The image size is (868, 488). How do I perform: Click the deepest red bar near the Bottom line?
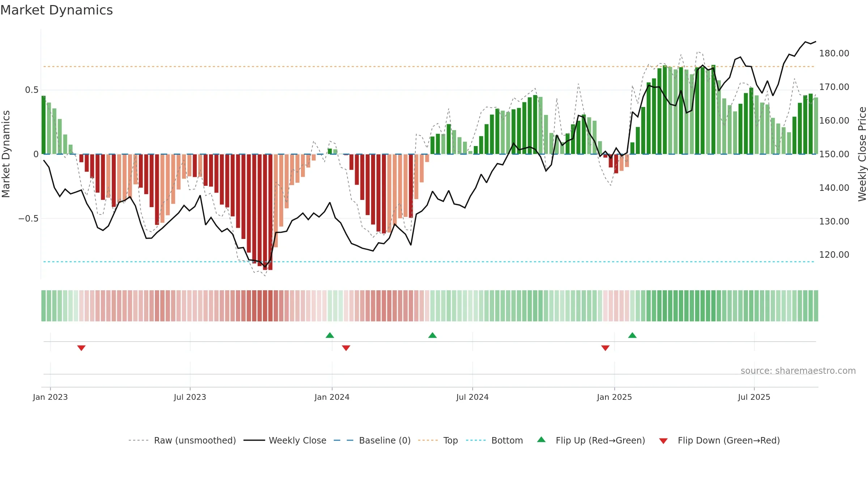coord(270,212)
